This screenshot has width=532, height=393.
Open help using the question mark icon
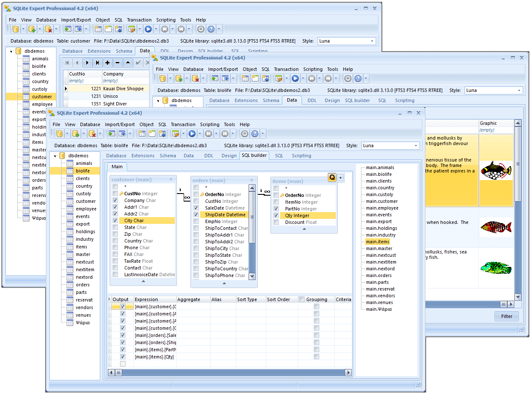pyautogui.click(x=255, y=133)
